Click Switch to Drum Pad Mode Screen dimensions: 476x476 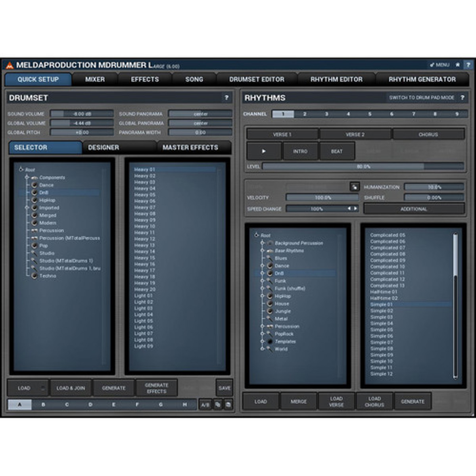(422, 98)
